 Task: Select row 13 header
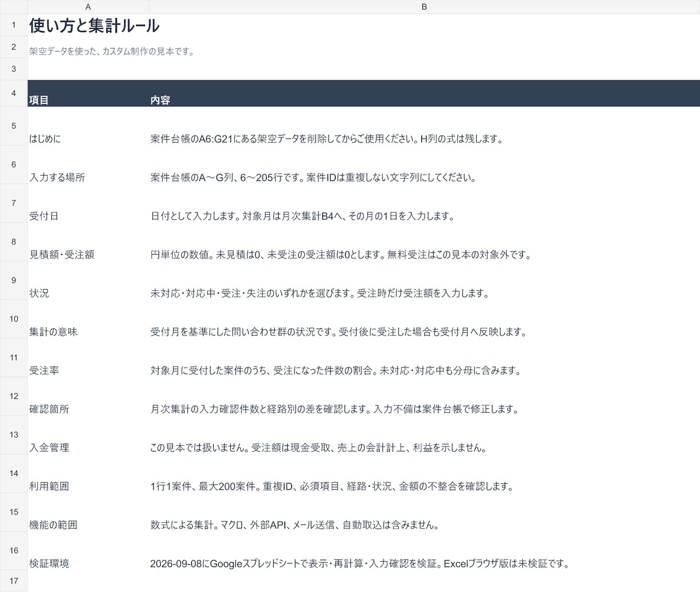click(14, 435)
